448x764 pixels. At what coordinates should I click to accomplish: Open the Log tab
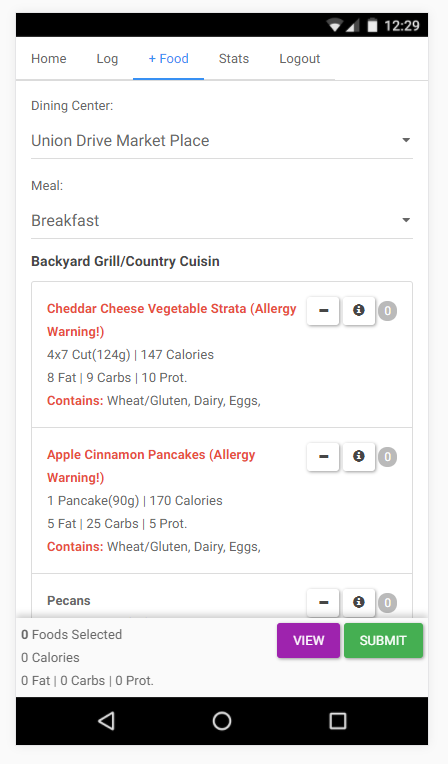(x=107, y=59)
